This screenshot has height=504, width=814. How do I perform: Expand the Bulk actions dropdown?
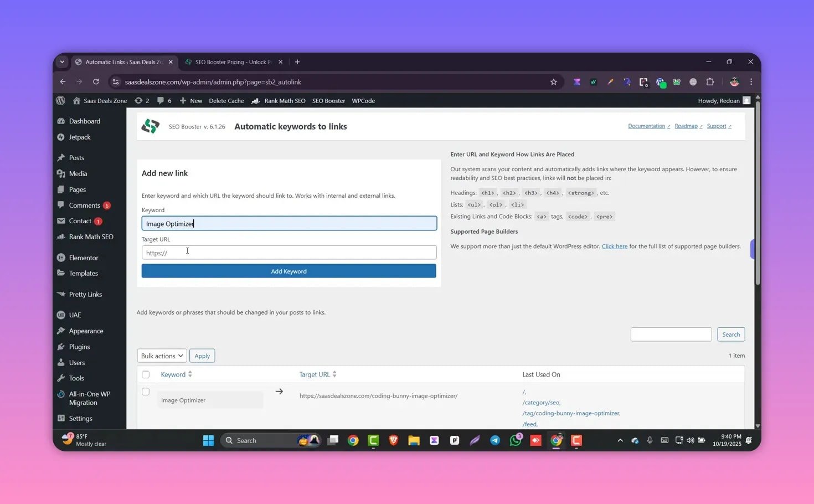(162, 356)
